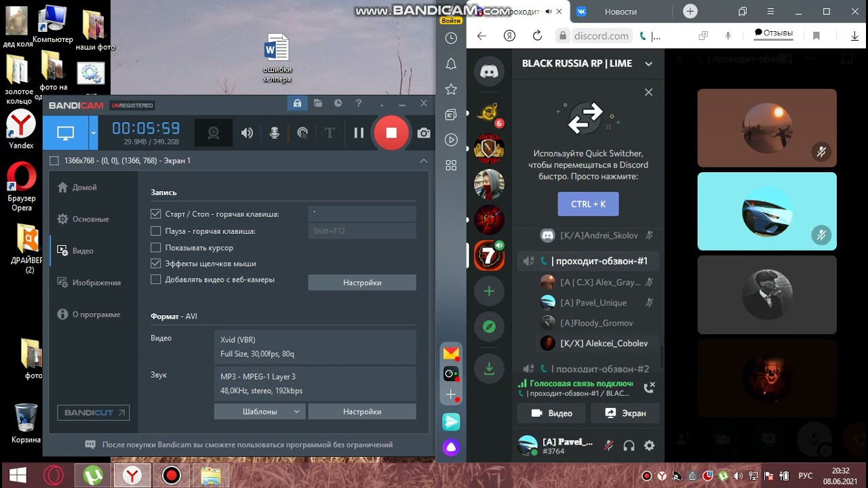Viewport: 868px width, 488px height.
Task: Open Discord home icon
Action: 489,70
